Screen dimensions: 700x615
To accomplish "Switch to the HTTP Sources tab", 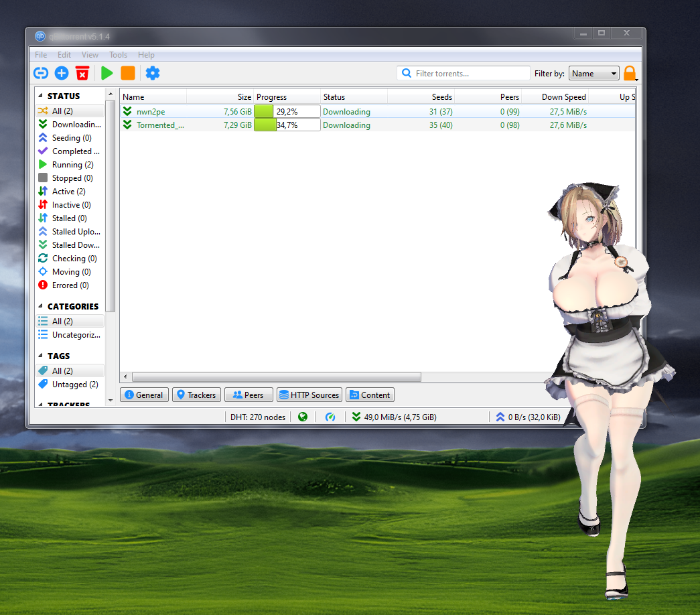I will pos(309,395).
